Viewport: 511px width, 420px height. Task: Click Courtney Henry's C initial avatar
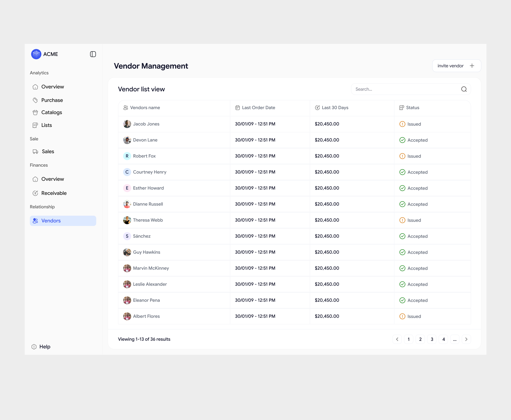(x=127, y=172)
